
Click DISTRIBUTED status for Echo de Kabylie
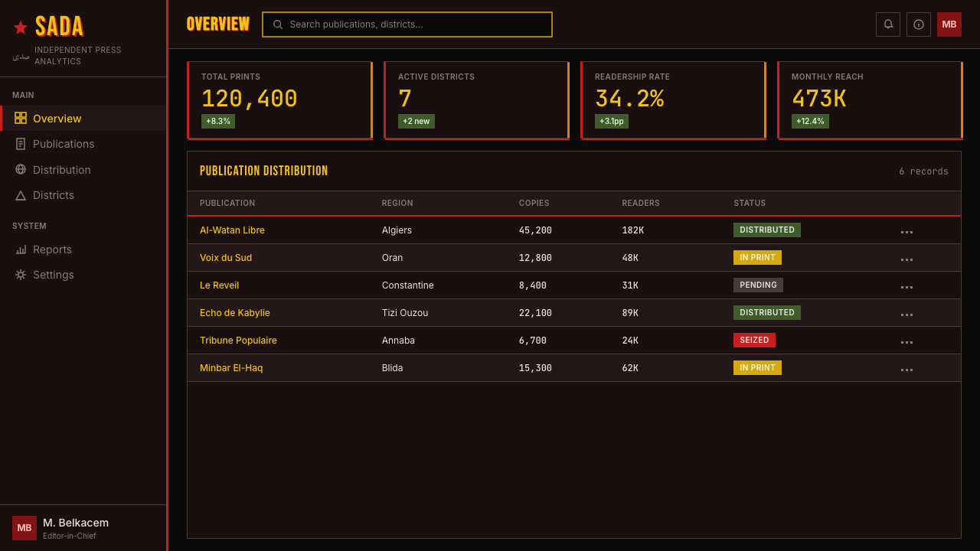[x=767, y=313]
